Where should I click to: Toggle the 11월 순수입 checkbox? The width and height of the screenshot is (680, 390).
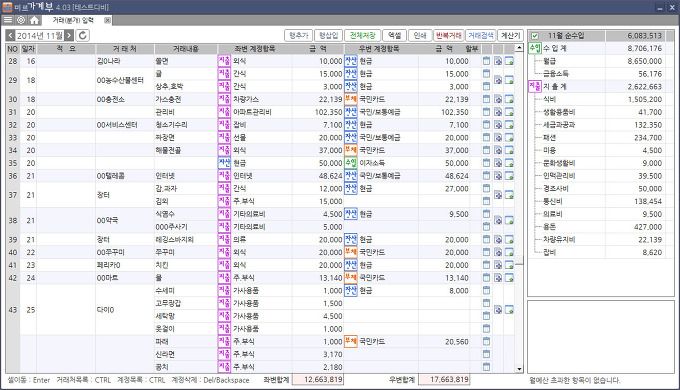tap(535, 36)
